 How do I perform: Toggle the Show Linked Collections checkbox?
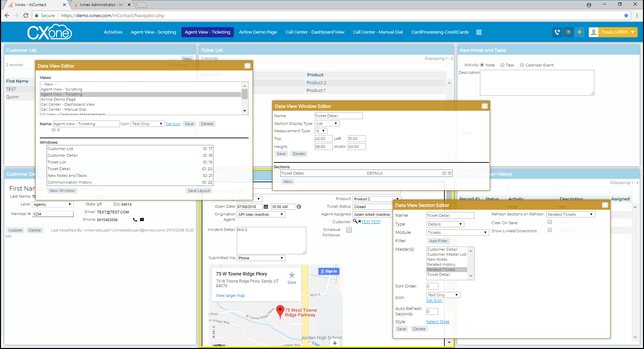[x=550, y=230]
